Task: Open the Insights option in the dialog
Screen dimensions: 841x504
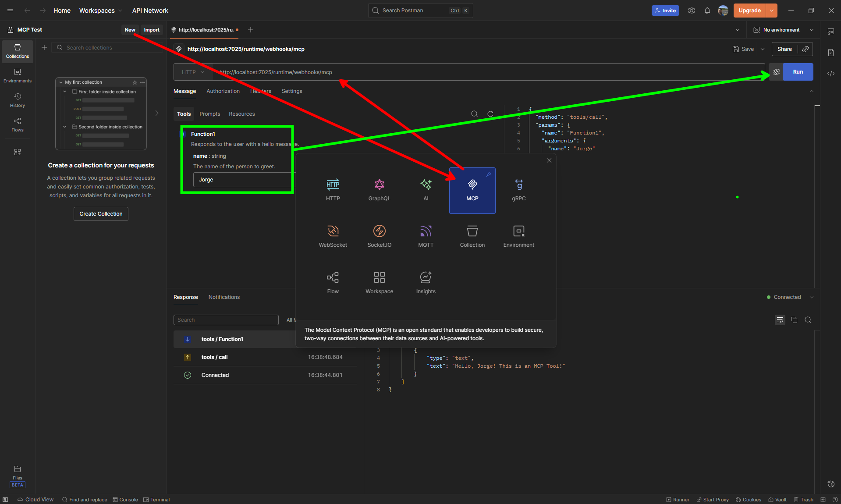Action: click(x=425, y=282)
